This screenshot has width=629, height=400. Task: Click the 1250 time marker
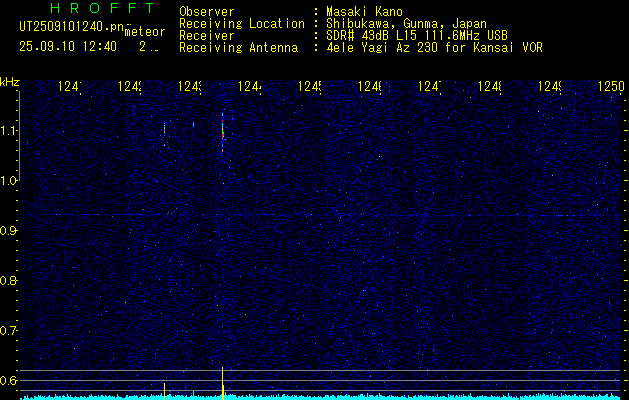coord(611,86)
